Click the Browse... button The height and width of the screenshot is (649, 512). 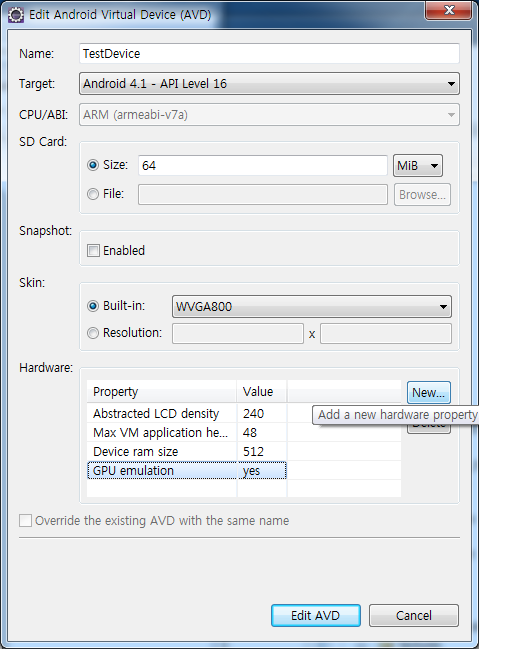[422, 195]
